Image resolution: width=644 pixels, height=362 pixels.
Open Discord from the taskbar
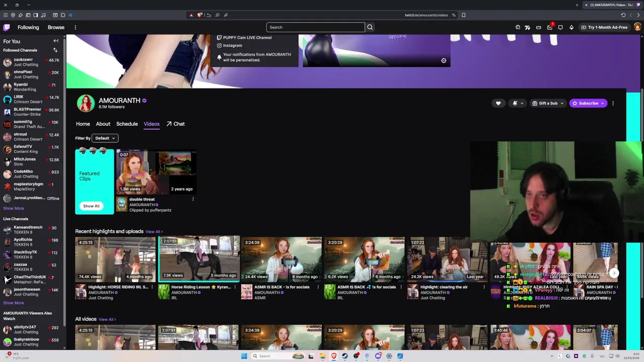(378, 356)
